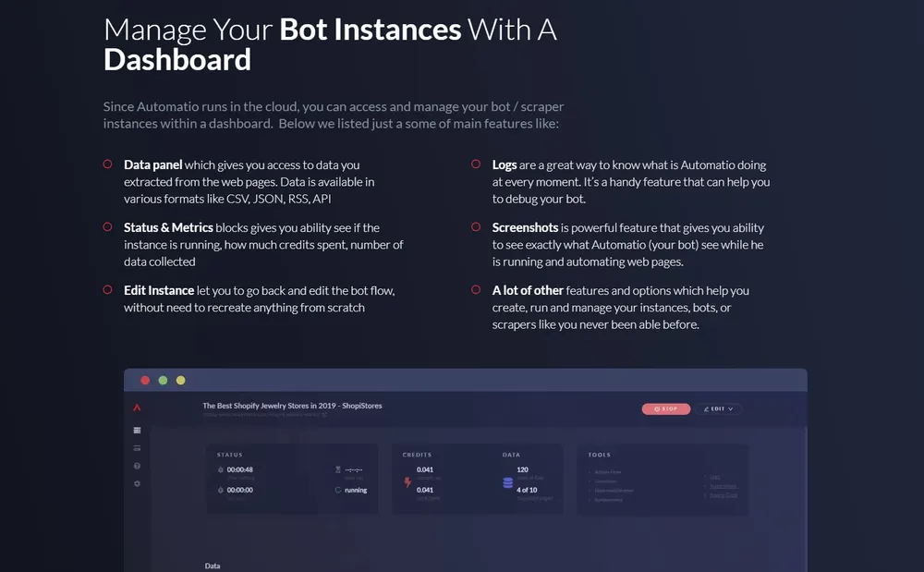Screen dimensions: 924x572
Task: Click the lower 0.041 total credits value
Action: 425,490
